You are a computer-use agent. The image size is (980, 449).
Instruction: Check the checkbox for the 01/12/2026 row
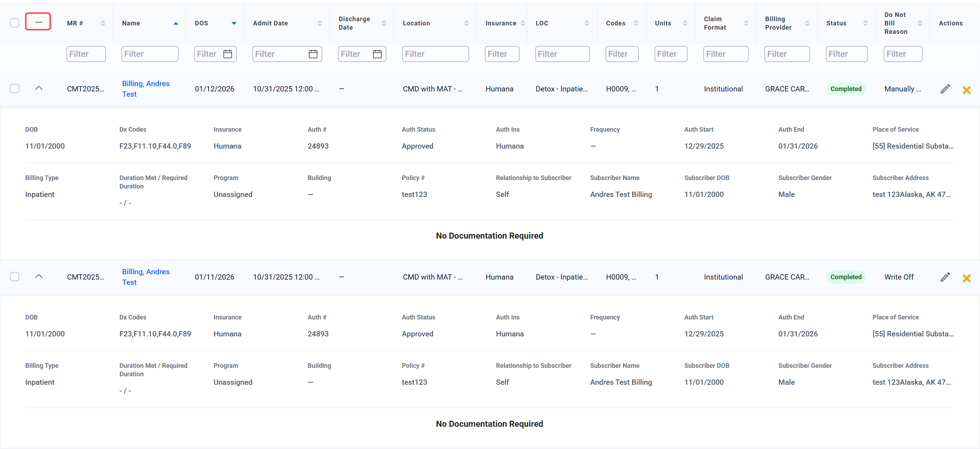14,89
